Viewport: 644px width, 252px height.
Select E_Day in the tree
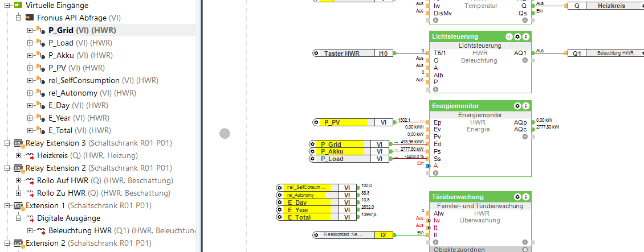point(78,105)
